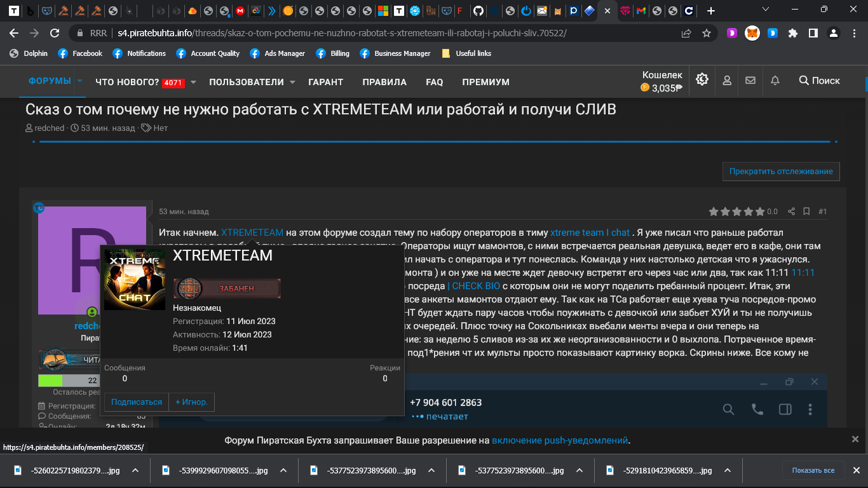
Task: Open the ПОЛЬЗОВАТЕЛИ nav item
Action: click(x=247, y=82)
